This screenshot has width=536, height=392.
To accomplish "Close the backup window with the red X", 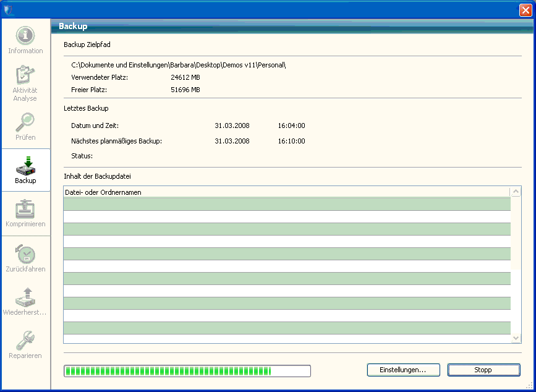I will pyautogui.click(x=525, y=10).
